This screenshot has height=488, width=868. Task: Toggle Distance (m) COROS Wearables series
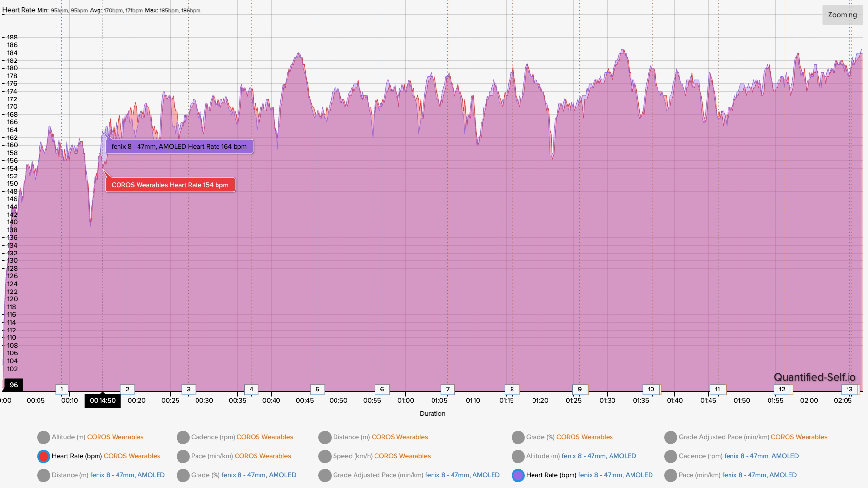[x=373, y=437]
